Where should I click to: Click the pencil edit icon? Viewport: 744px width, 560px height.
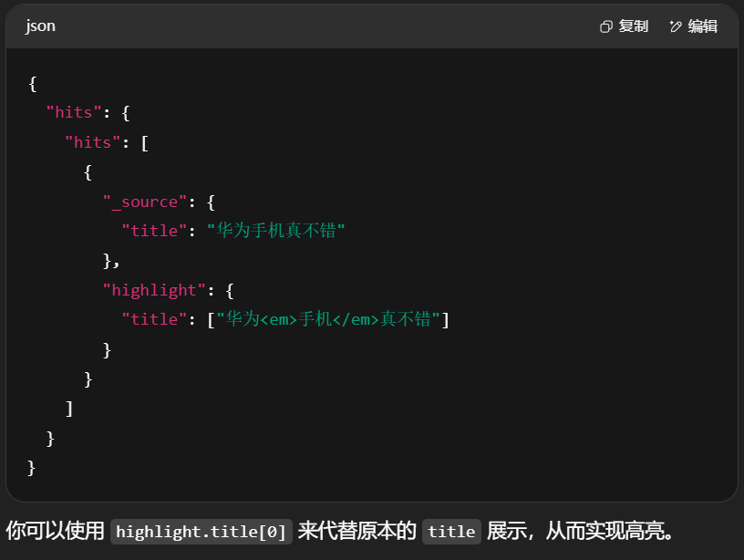click(676, 26)
